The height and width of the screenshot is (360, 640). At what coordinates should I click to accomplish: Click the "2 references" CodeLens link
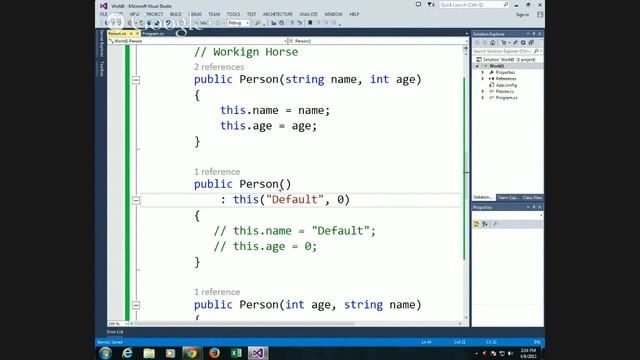click(219, 67)
